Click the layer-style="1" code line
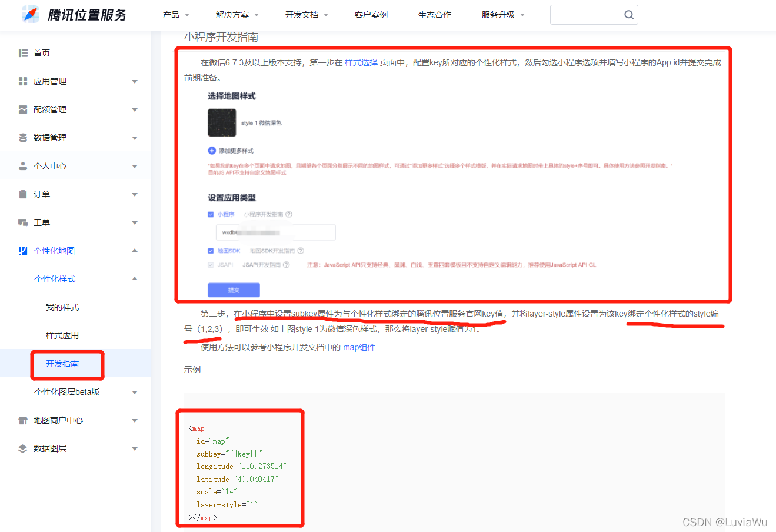This screenshot has width=776, height=532. (227, 505)
